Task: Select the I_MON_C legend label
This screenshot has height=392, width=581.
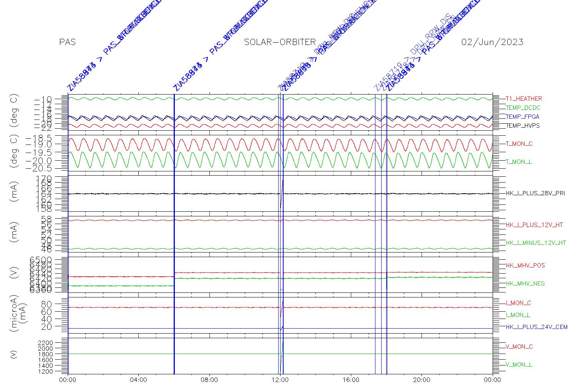Action: point(518,303)
